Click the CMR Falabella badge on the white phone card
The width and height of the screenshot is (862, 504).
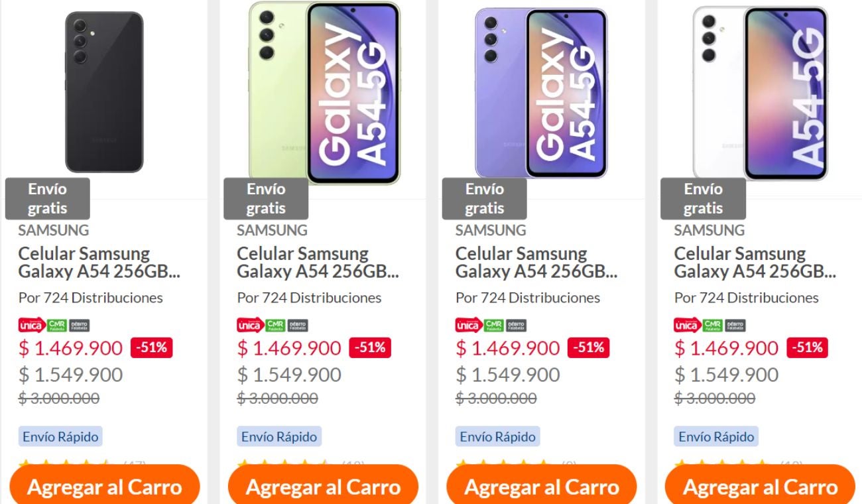coord(711,324)
